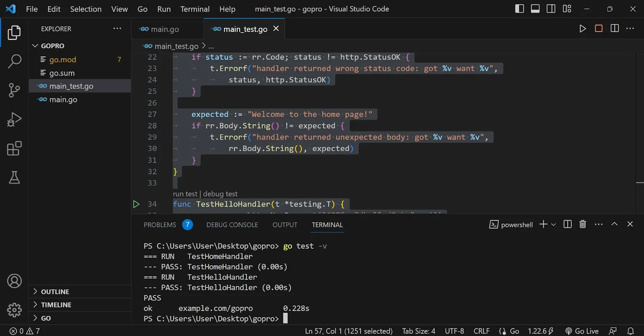
Task: Open go.mod file in Explorer
Action: coord(80,59)
